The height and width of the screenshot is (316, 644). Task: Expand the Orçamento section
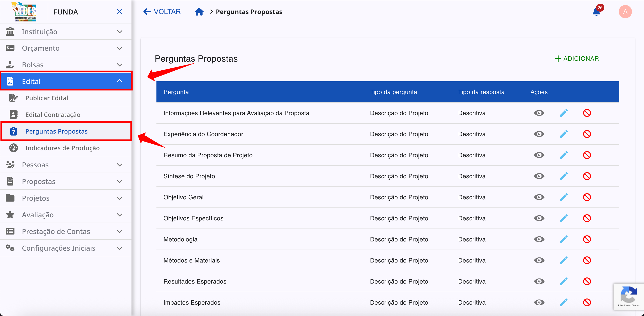tap(120, 48)
